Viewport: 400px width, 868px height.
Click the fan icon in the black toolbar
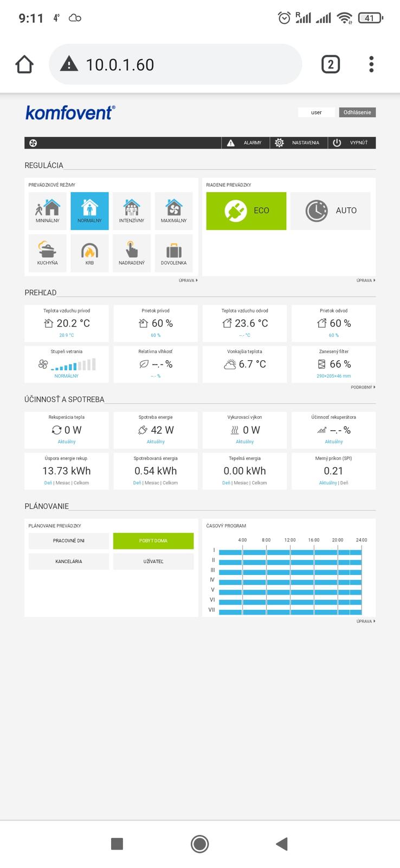tap(33, 143)
